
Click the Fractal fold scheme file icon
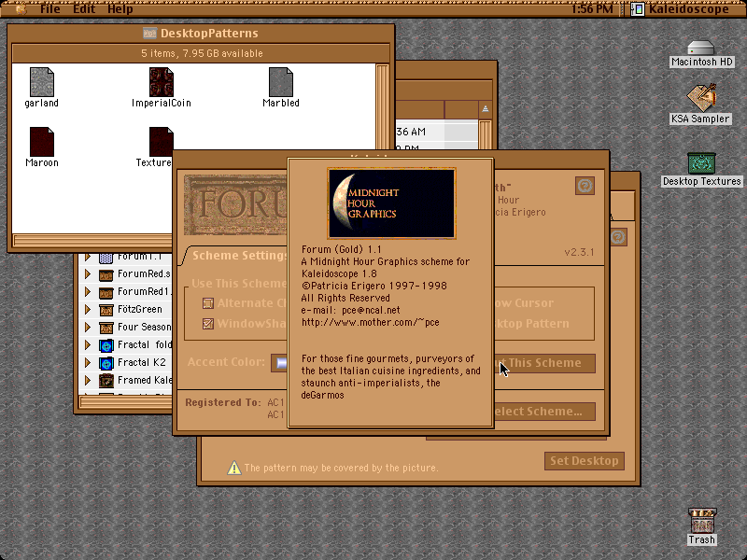click(x=106, y=345)
